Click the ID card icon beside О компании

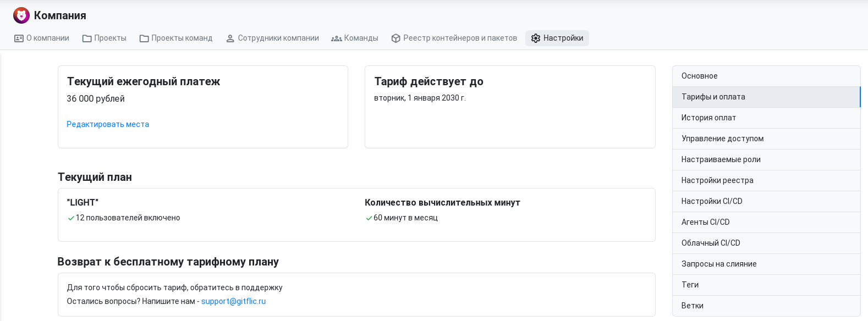pyautogui.click(x=19, y=38)
